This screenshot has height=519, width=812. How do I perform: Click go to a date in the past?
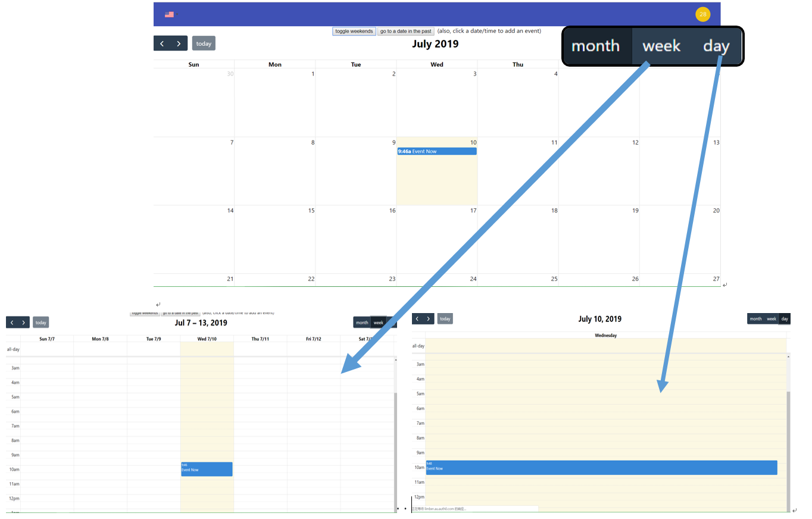[406, 31]
